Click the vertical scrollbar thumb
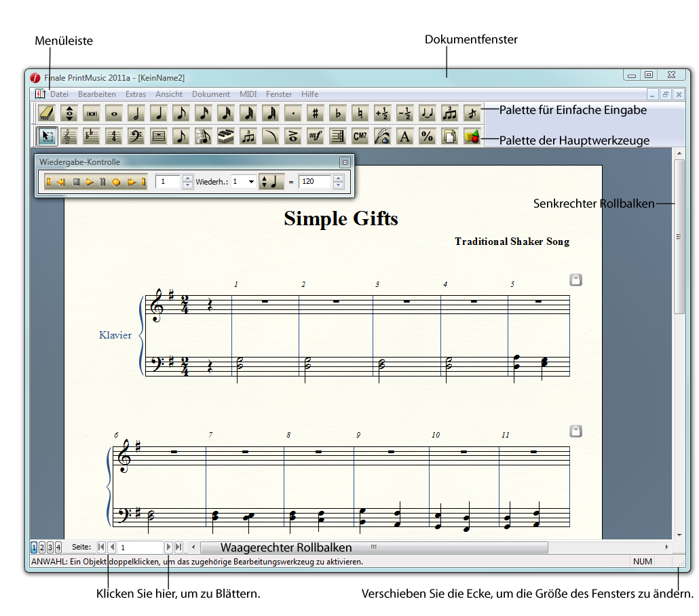This screenshot has height=616, width=699. (679, 237)
